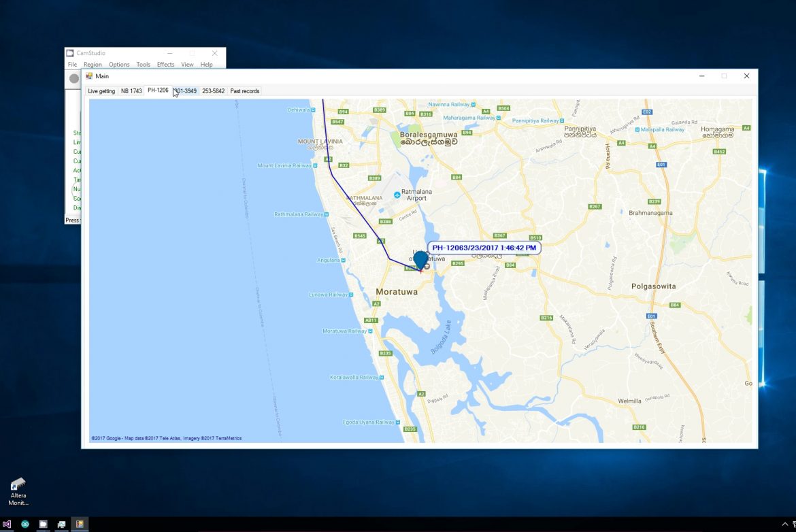
Task: Open Visual Studio from the taskbar
Action: coord(7,525)
